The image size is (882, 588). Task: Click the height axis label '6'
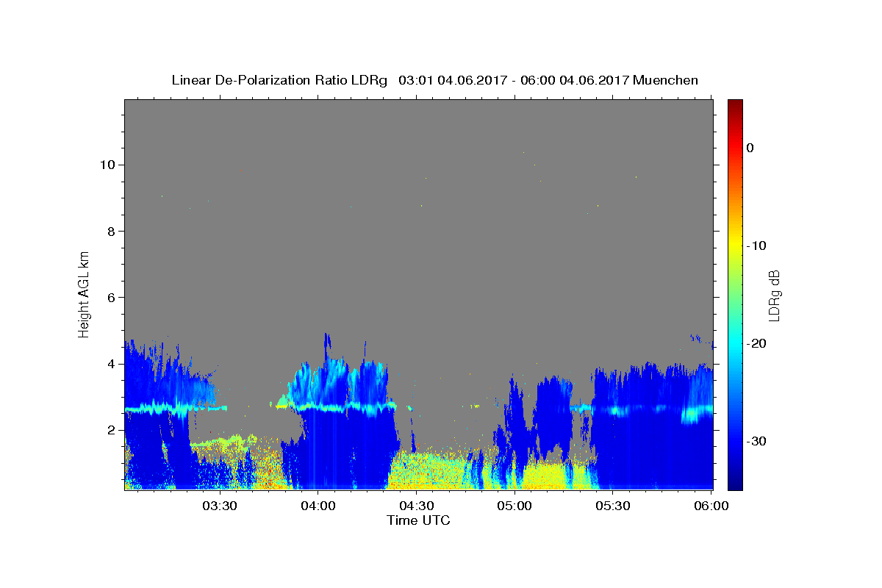click(x=112, y=298)
